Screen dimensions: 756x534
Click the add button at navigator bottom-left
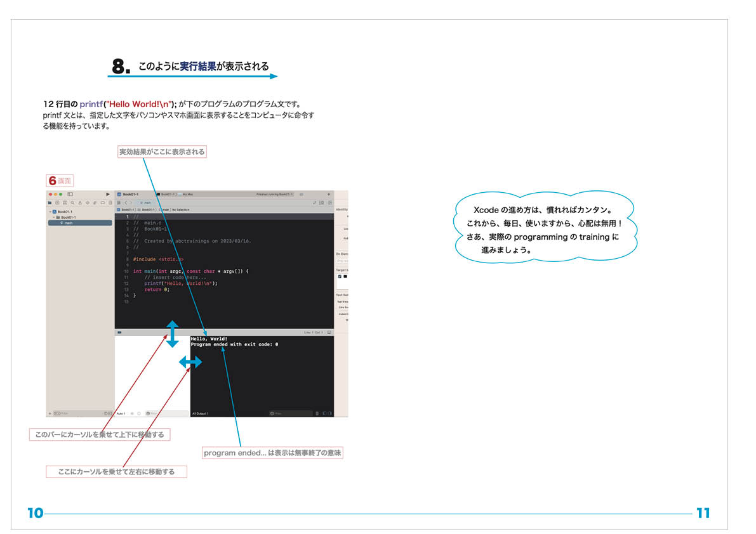click(x=50, y=414)
